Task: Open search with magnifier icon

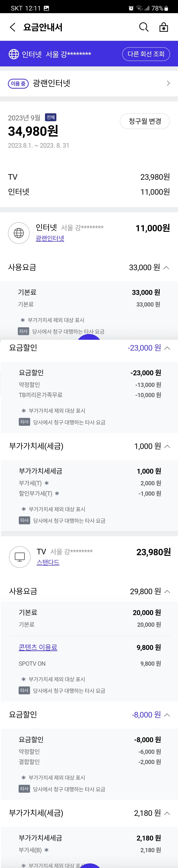Action: point(144,27)
